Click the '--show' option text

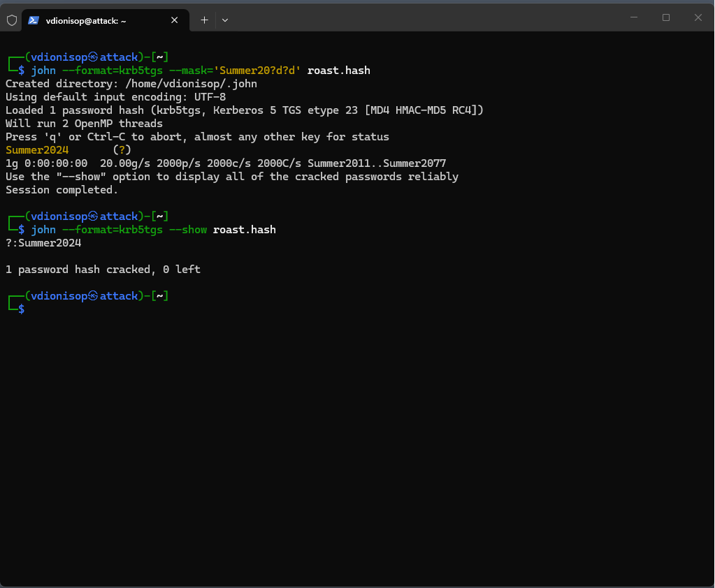click(188, 230)
